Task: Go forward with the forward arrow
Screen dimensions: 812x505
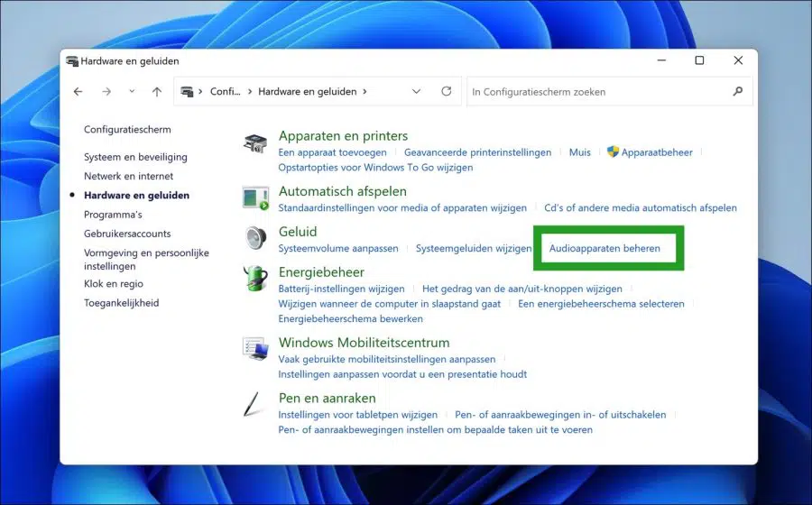Action: pos(106,92)
